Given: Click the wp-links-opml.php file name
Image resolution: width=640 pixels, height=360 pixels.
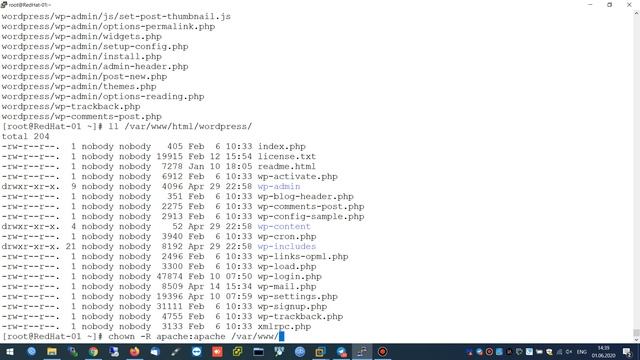Looking at the screenshot, I should [x=303, y=256].
